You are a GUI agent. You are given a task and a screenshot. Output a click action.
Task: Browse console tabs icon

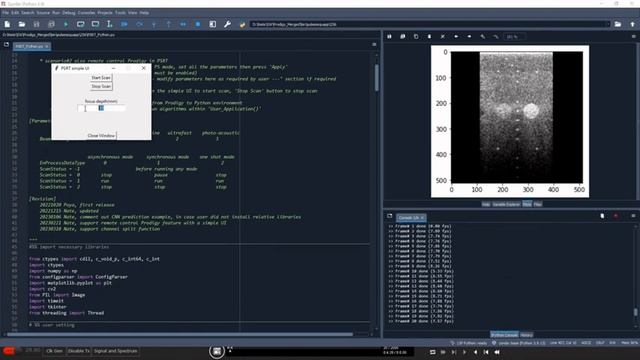click(x=390, y=216)
